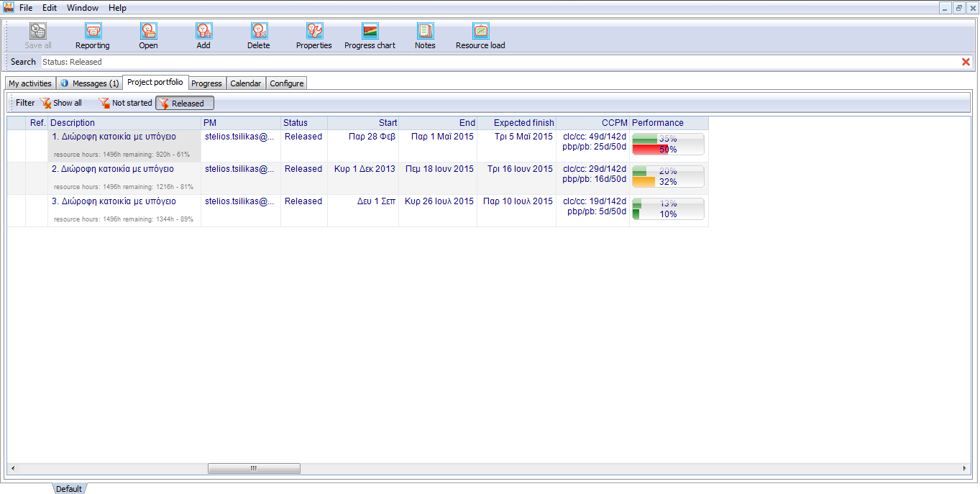Click the Ref. column header
This screenshot has width=980, height=494.
[37, 123]
